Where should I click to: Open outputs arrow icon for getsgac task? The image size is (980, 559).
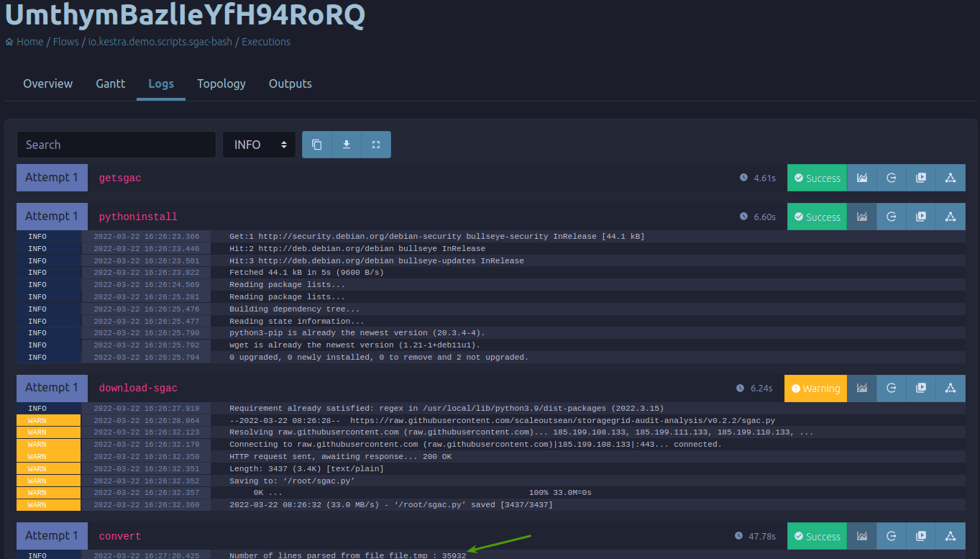[892, 178]
